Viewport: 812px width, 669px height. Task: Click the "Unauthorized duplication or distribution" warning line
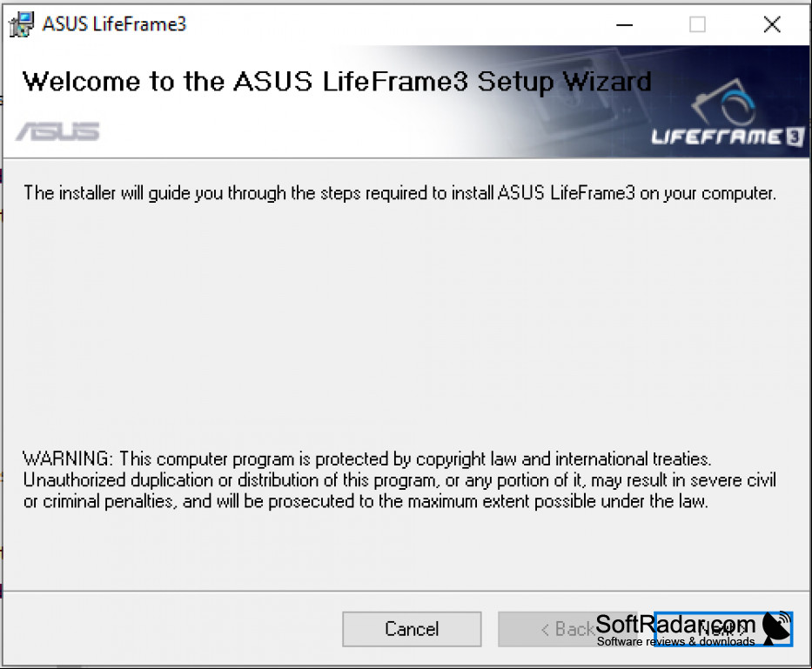click(x=399, y=480)
